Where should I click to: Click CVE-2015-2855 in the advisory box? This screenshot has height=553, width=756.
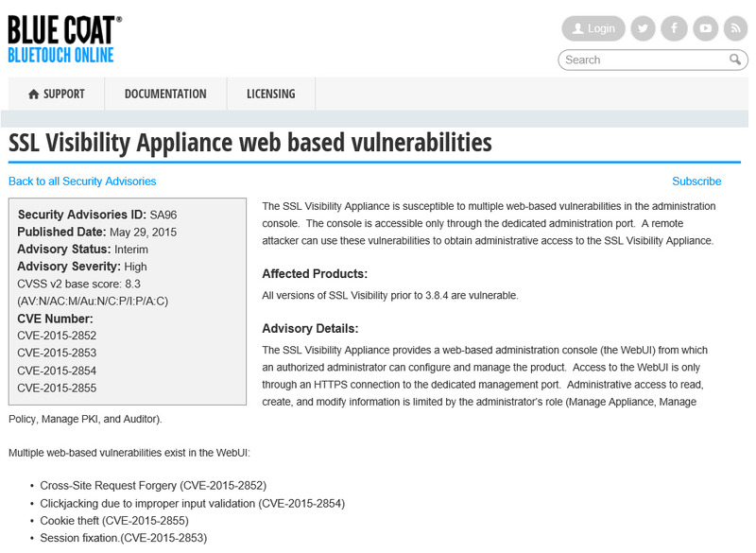click(57, 388)
